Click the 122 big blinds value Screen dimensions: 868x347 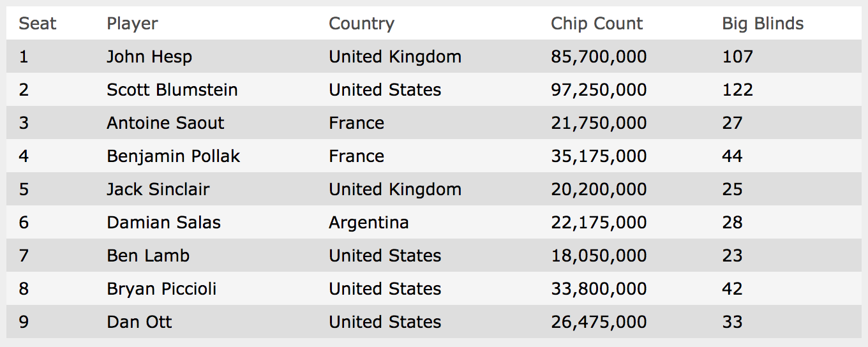tap(737, 90)
